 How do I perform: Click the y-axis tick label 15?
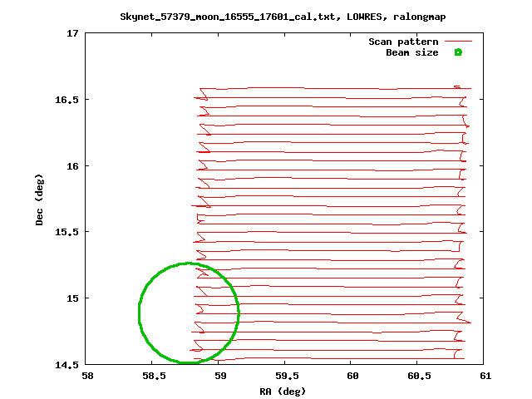pyautogui.click(x=72, y=298)
